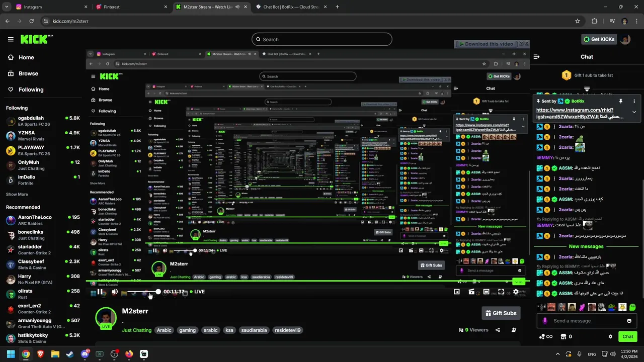Select the residetevil9 tag
The width and height of the screenshot is (644, 362).
288,330
